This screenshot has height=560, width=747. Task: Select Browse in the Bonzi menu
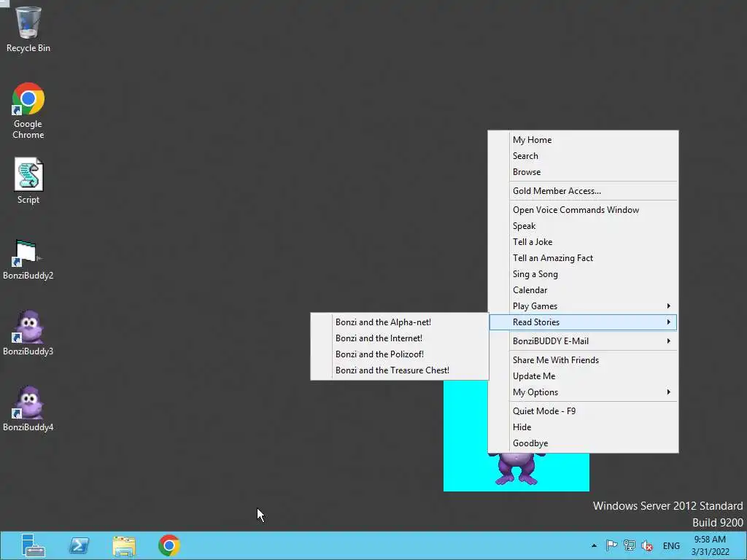pos(583,172)
